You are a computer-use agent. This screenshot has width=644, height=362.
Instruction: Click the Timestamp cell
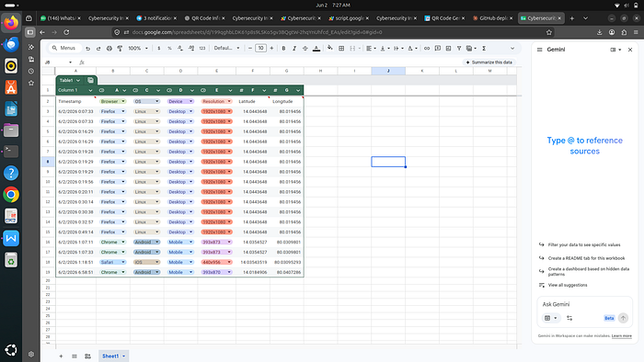(75, 101)
